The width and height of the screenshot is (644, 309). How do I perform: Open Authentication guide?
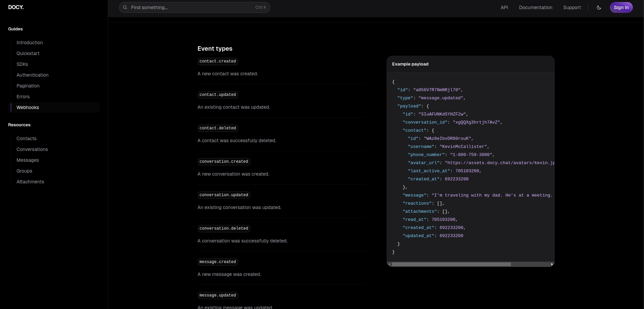(x=32, y=75)
